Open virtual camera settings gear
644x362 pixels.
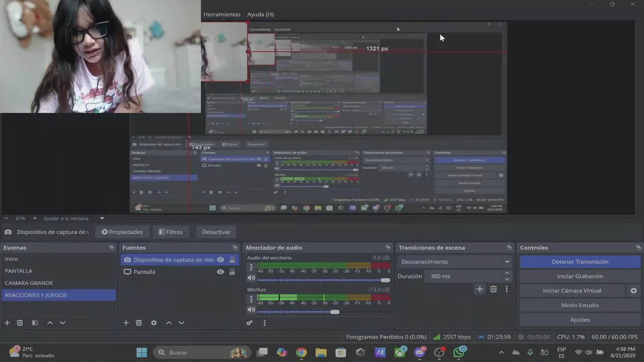[633, 291]
